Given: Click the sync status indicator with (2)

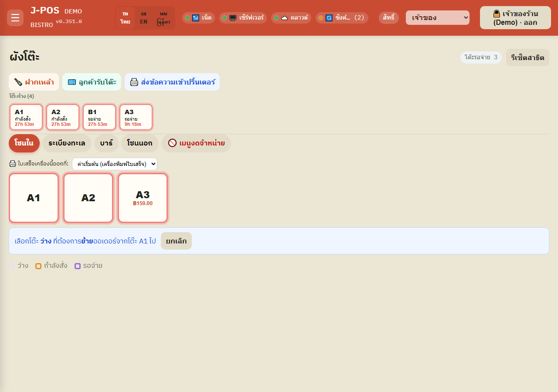Looking at the screenshot, I should pyautogui.click(x=342, y=18).
